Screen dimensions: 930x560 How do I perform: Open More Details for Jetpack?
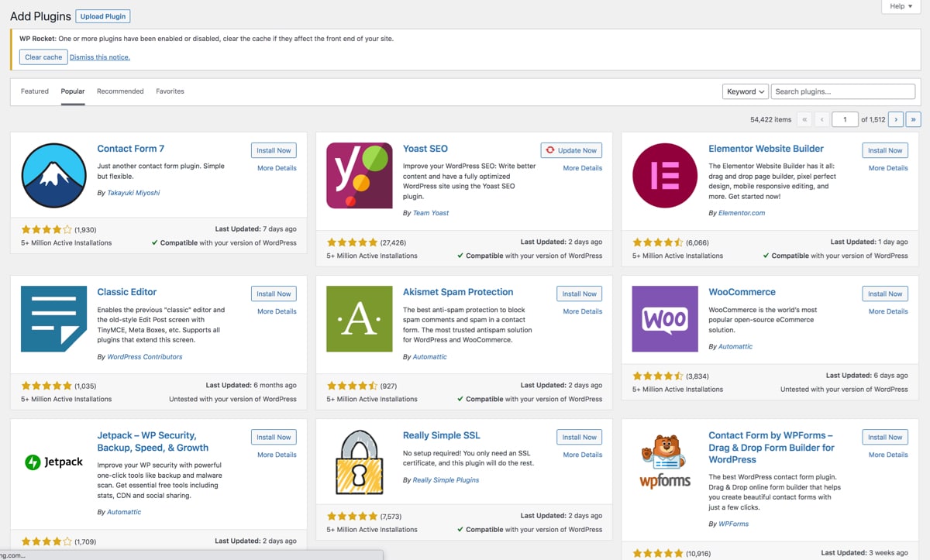[x=277, y=455]
